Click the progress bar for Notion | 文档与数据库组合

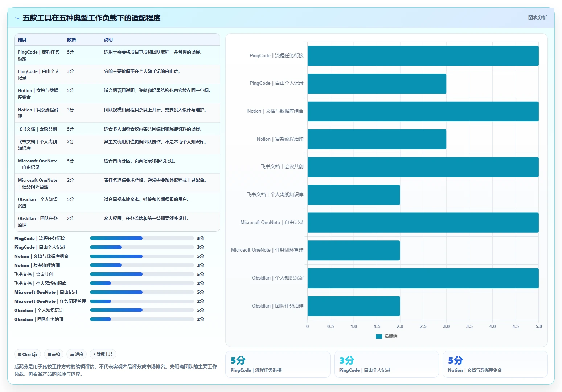(x=142, y=256)
